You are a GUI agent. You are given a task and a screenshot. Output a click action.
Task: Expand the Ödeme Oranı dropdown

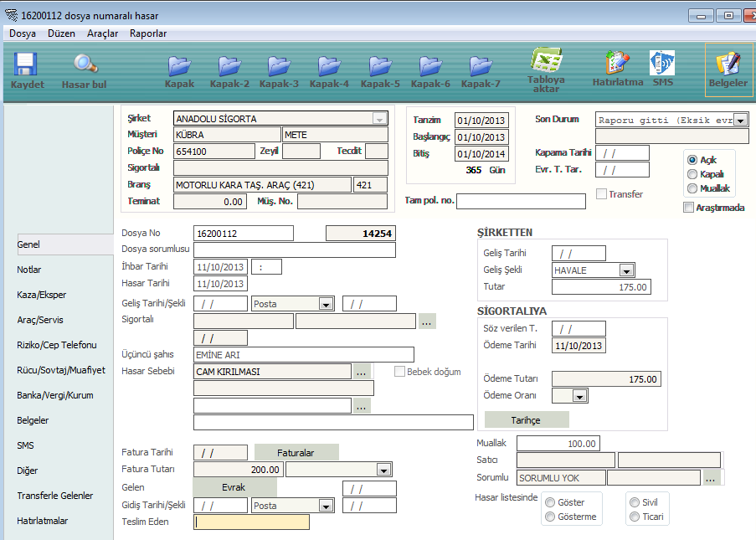(579, 396)
